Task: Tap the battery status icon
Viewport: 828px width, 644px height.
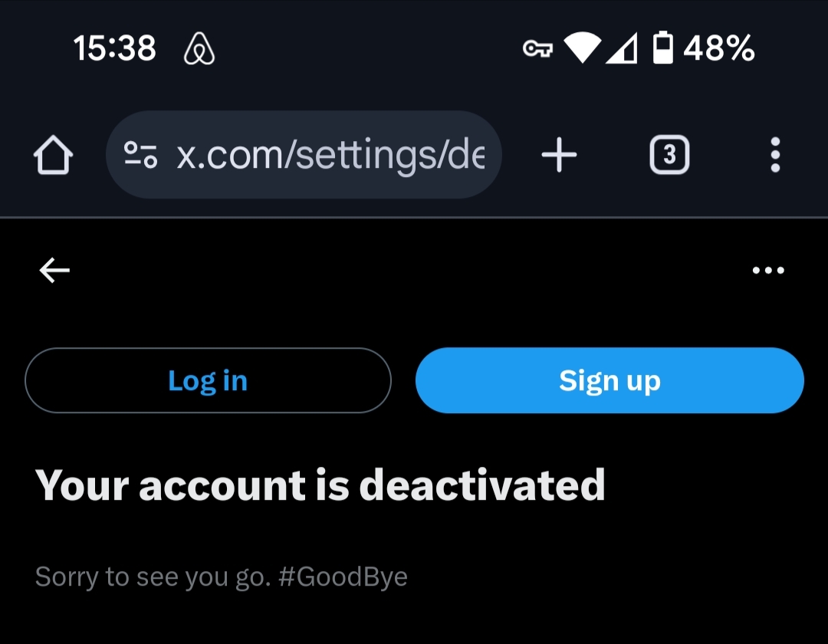Action: pos(662,50)
